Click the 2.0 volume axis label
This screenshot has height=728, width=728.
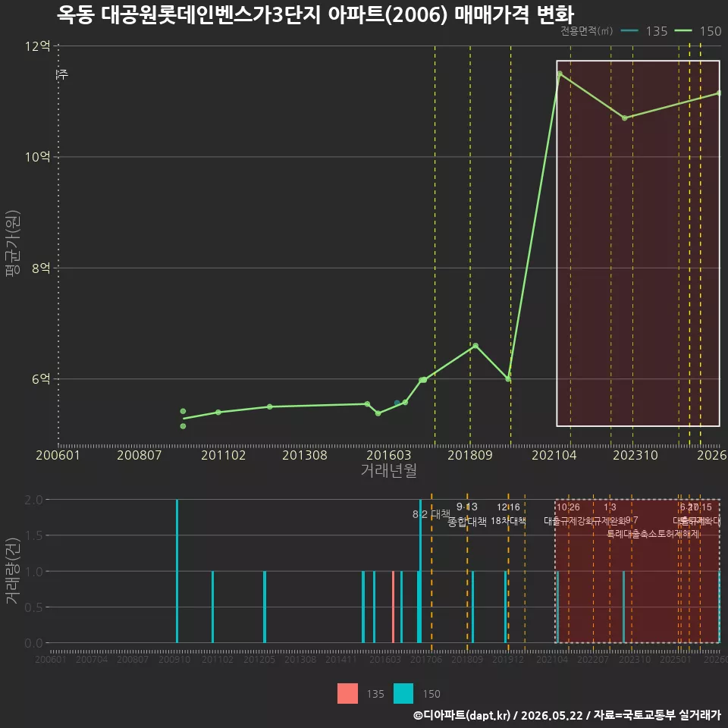coord(33,500)
